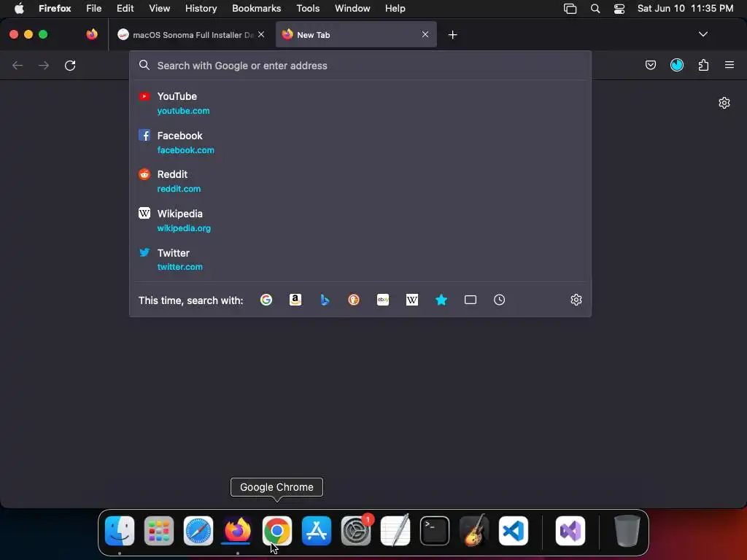Open Apple menu logo
The width and height of the screenshot is (747, 560).
[19, 8]
